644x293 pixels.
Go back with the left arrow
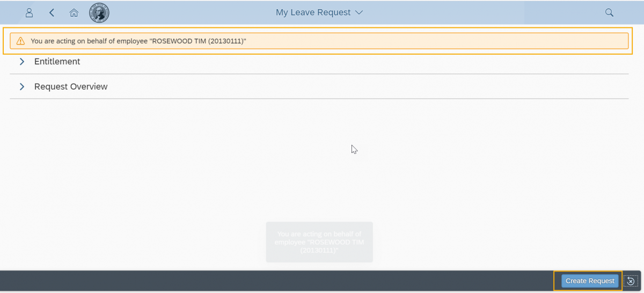52,12
